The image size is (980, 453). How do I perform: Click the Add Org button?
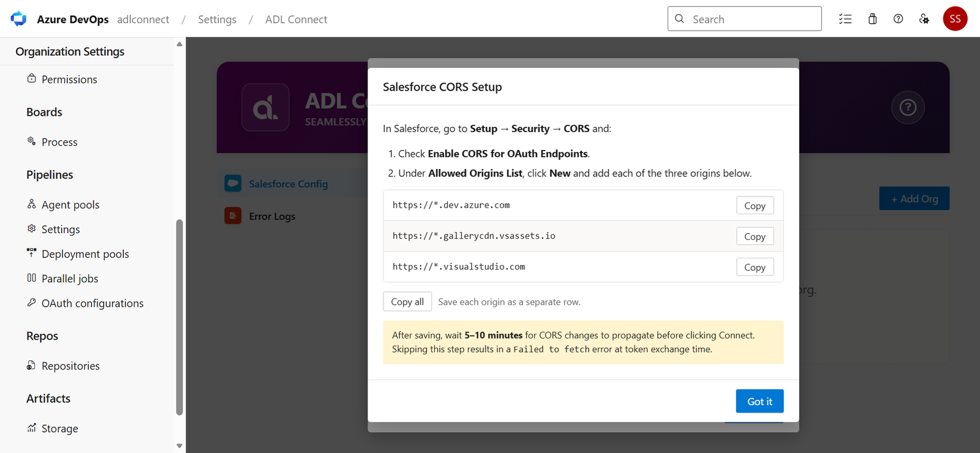click(914, 198)
